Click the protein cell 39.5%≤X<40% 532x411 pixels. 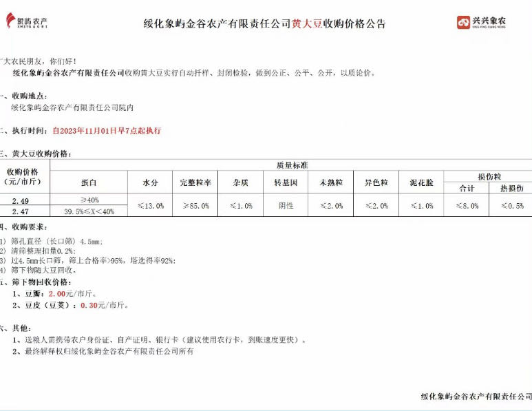(89, 211)
